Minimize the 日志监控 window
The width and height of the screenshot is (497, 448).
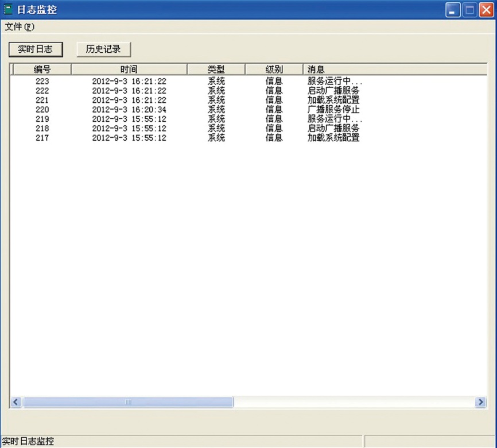tap(453, 10)
